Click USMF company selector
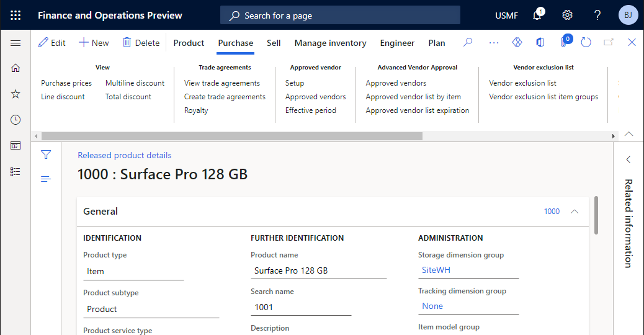The width and height of the screenshot is (644, 335). click(x=506, y=16)
